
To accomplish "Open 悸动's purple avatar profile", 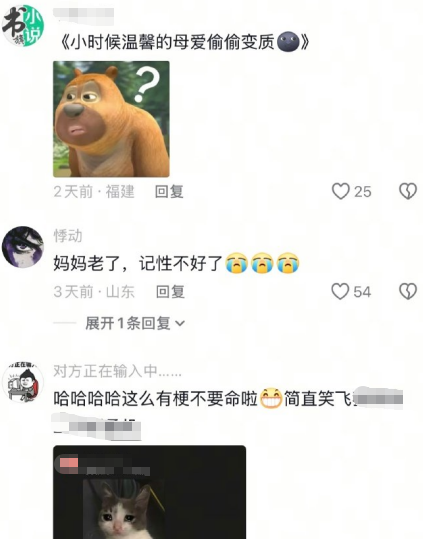I will (x=23, y=247).
